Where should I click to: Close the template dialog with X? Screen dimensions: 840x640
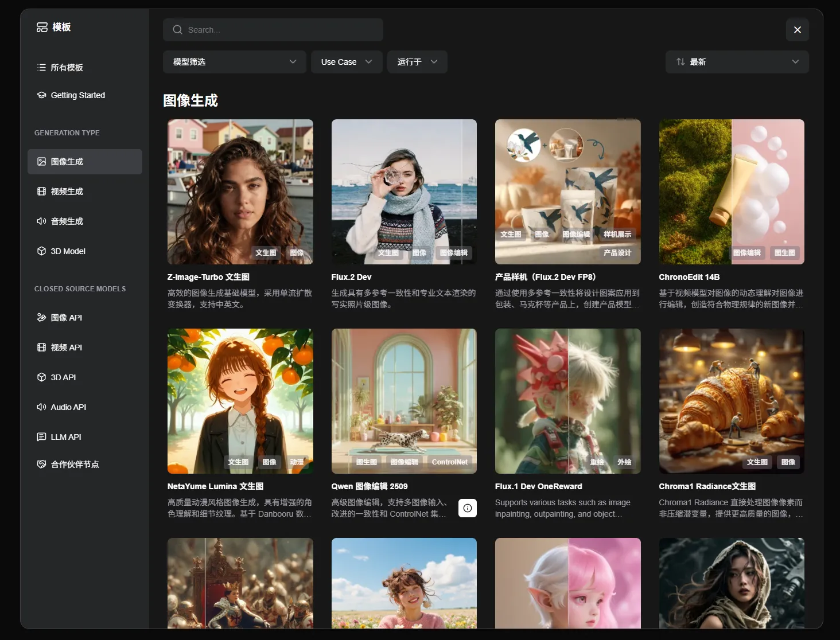[798, 30]
